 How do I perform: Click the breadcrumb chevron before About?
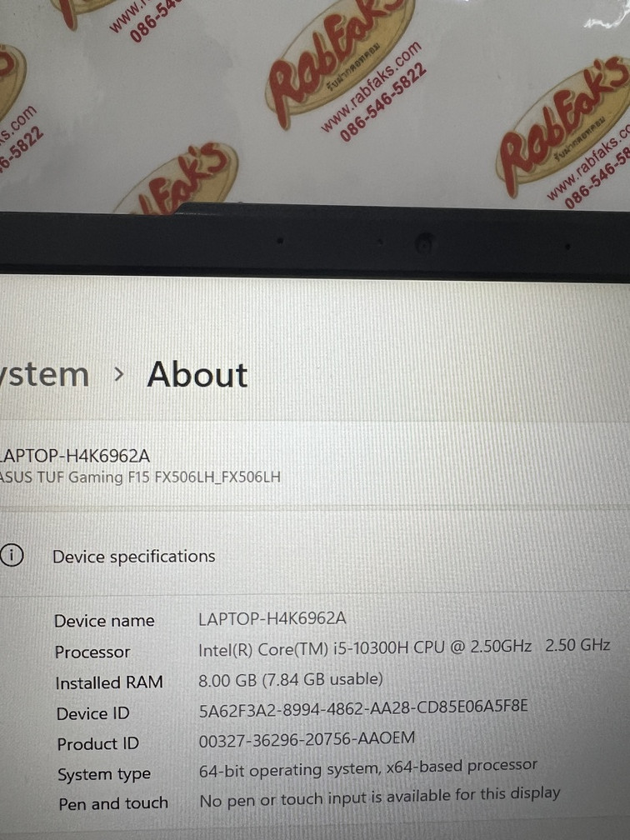tap(119, 374)
